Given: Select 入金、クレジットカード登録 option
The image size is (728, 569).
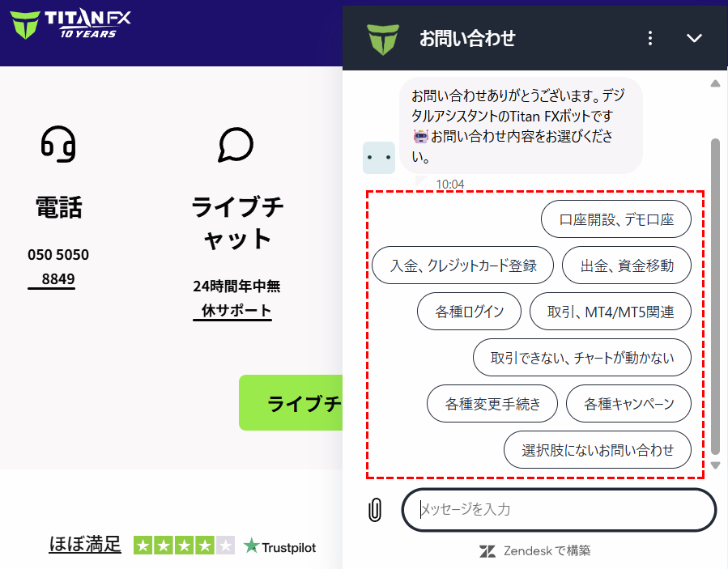Looking at the screenshot, I should point(463,265).
